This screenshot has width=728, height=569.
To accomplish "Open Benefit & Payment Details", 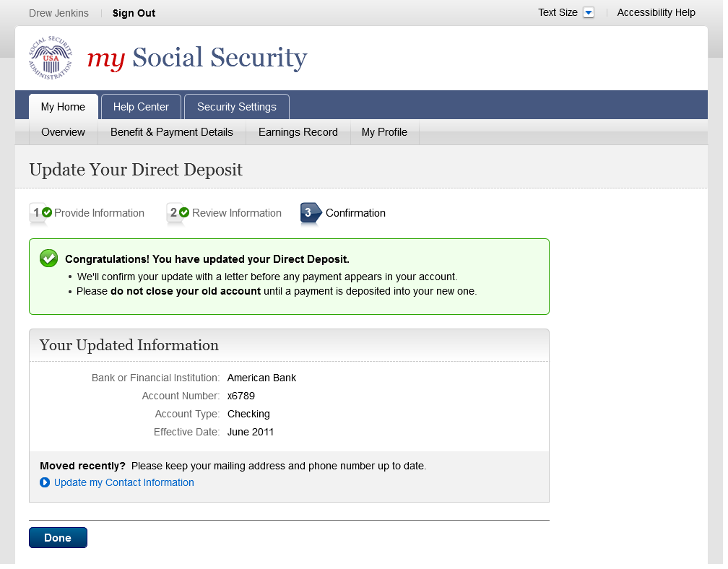I will point(172,132).
